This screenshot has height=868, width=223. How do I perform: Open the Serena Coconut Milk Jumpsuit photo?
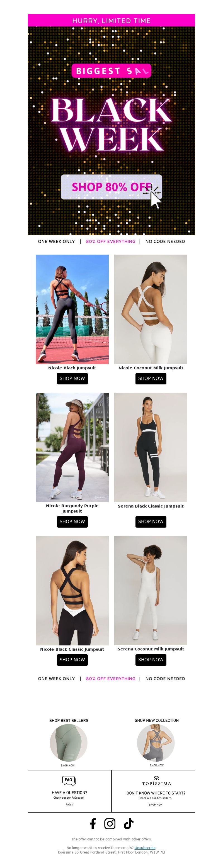point(151,590)
